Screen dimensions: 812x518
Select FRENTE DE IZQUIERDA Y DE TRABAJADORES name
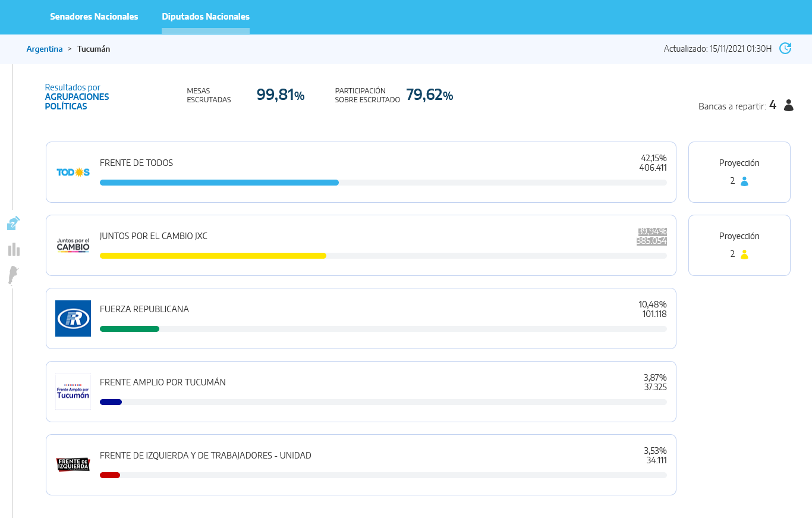click(x=206, y=456)
